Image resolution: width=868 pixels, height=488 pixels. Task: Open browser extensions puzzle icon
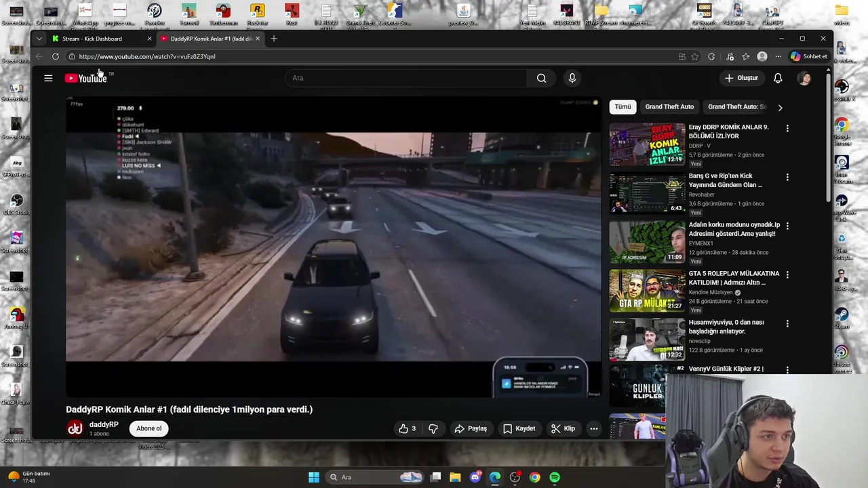(x=711, y=56)
